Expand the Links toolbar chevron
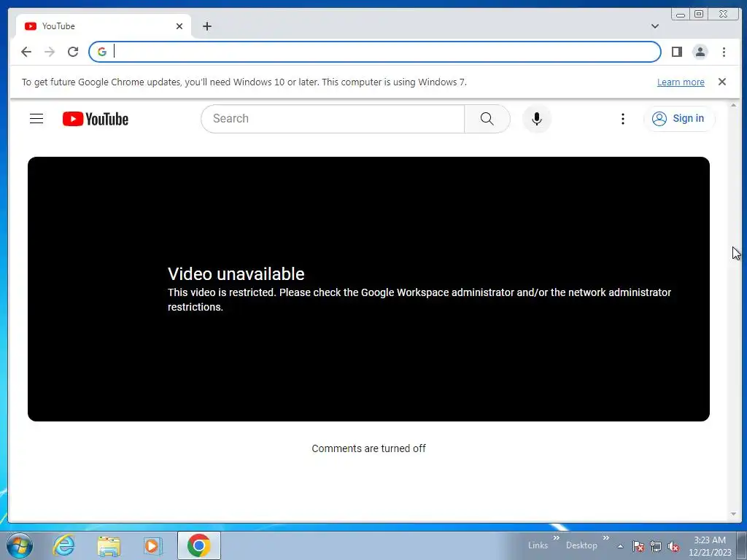This screenshot has height=560, width=747. [556, 538]
